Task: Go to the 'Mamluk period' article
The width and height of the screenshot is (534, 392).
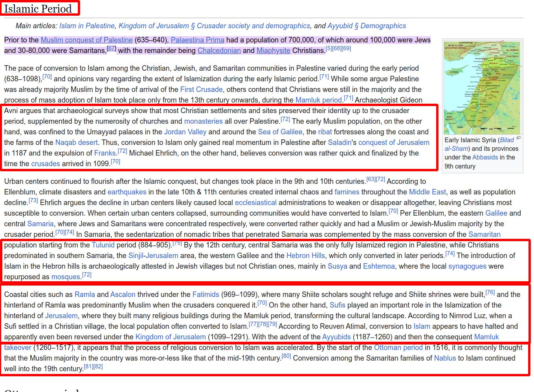Action: tap(318, 100)
